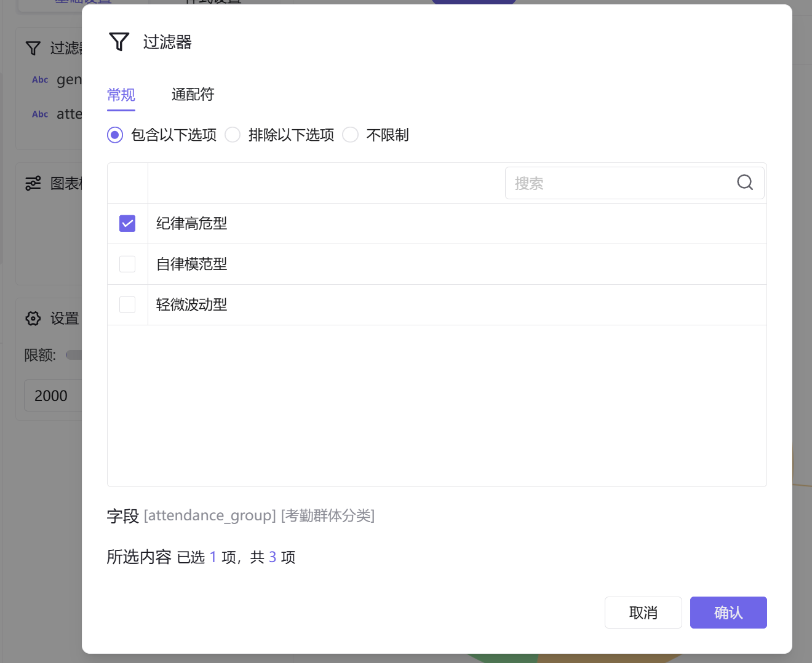812x663 pixels.
Task: Click the 确认 button
Action: [728, 613]
